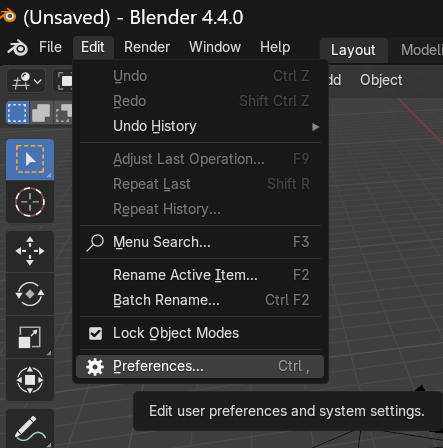
Task: Select the Scale tool
Action: click(30, 337)
